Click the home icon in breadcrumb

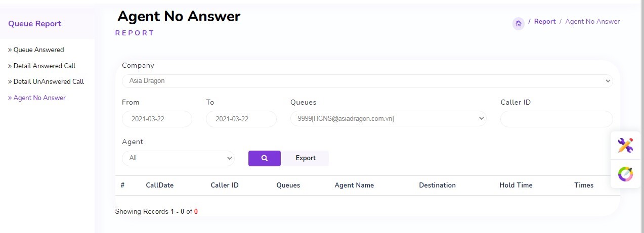pyautogui.click(x=518, y=23)
